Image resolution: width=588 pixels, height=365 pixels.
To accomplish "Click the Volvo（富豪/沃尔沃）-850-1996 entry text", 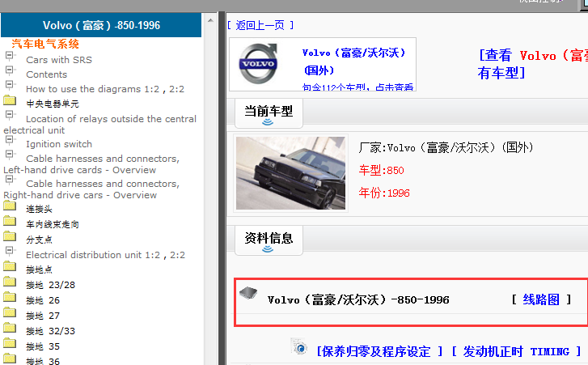I will (x=358, y=300).
